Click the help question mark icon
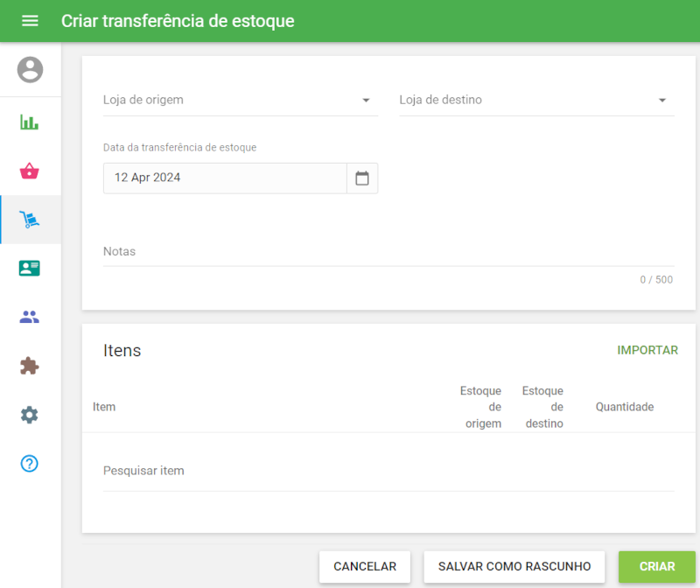The width and height of the screenshot is (700, 588). point(30,464)
